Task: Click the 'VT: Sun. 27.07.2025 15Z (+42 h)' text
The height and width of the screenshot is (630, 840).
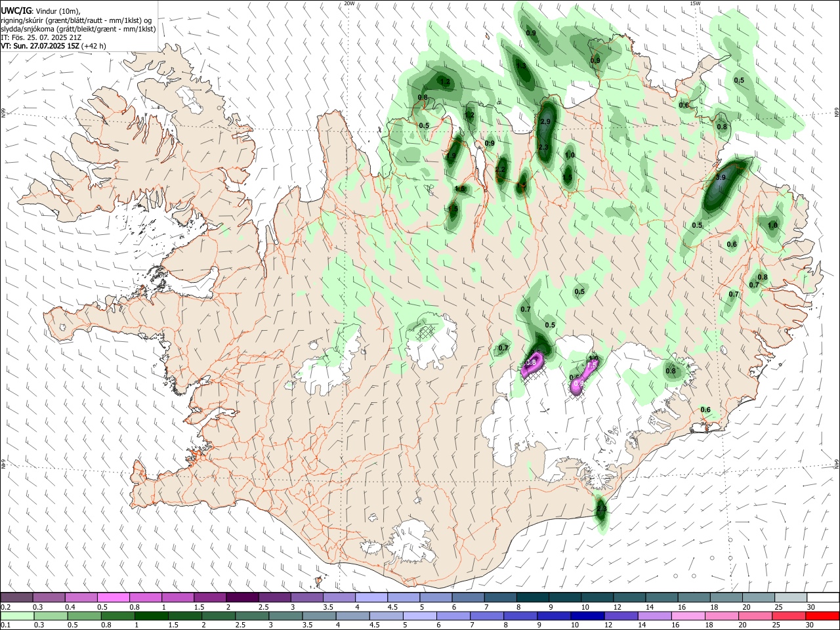Action: pos(53,46)
